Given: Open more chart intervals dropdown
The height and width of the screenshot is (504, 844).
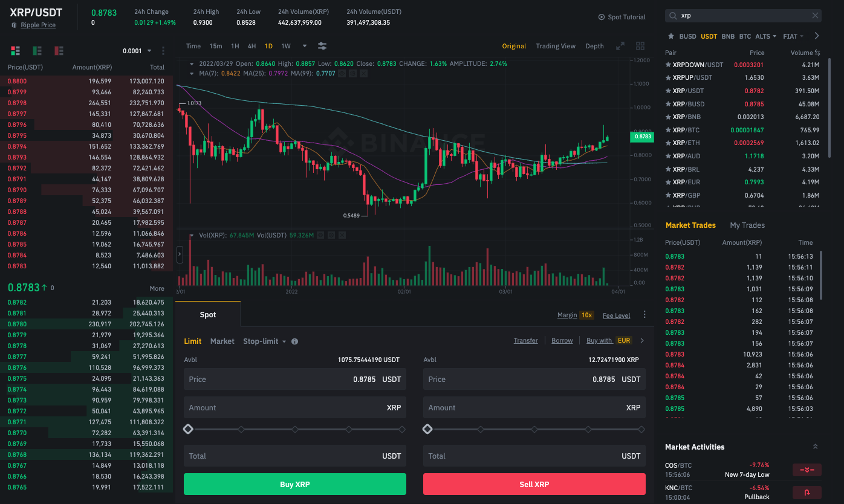Looking at the screenshot, I should (x=305, y=46).
